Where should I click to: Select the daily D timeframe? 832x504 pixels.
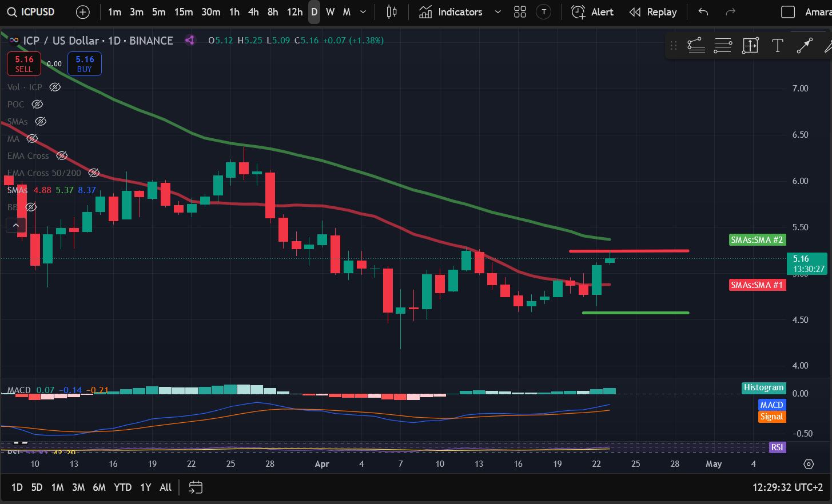pyautogui.click(x=314, y=12)
